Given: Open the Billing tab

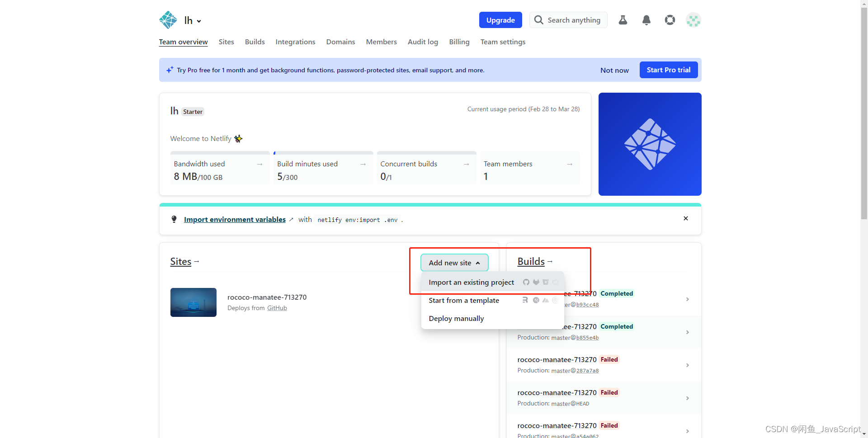Looking at the screenshot, I should (459, 42).
